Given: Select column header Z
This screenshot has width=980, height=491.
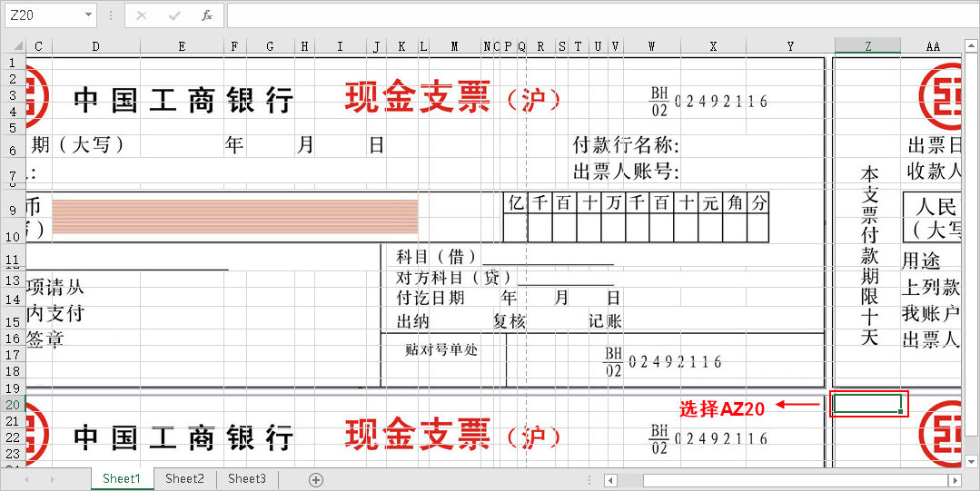Looking at the screenshot, I should pos(867,46).
